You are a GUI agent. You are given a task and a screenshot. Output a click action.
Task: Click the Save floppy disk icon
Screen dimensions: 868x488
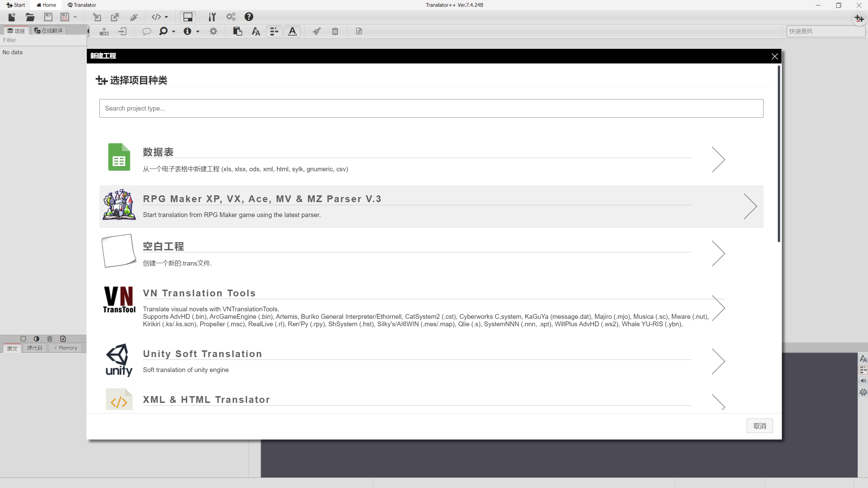[48, 17]
